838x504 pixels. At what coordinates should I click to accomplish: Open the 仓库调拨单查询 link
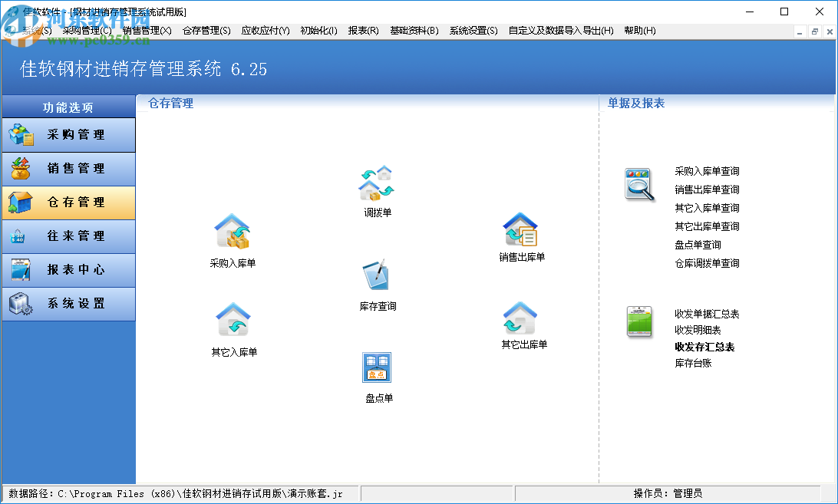coord(707,263)
